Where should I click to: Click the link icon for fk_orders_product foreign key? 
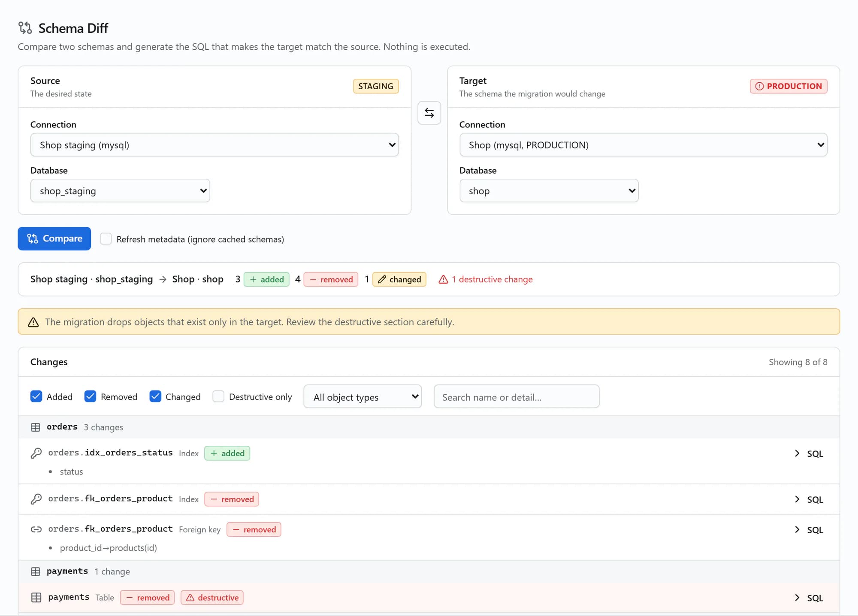tap(36, 529)
